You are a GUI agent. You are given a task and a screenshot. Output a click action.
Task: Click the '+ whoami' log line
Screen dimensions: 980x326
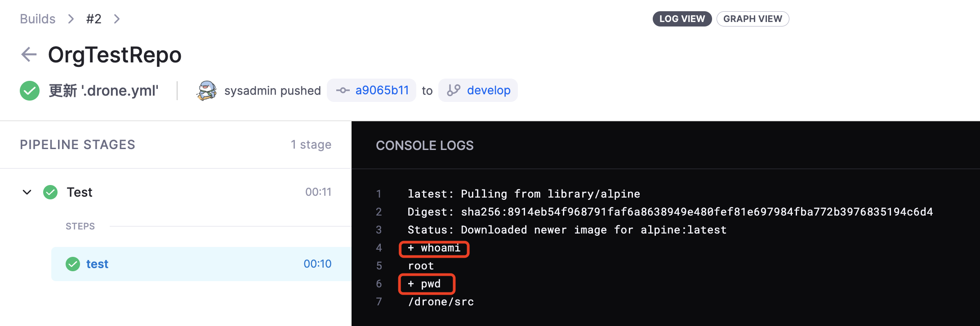click(x=434, y=248)
